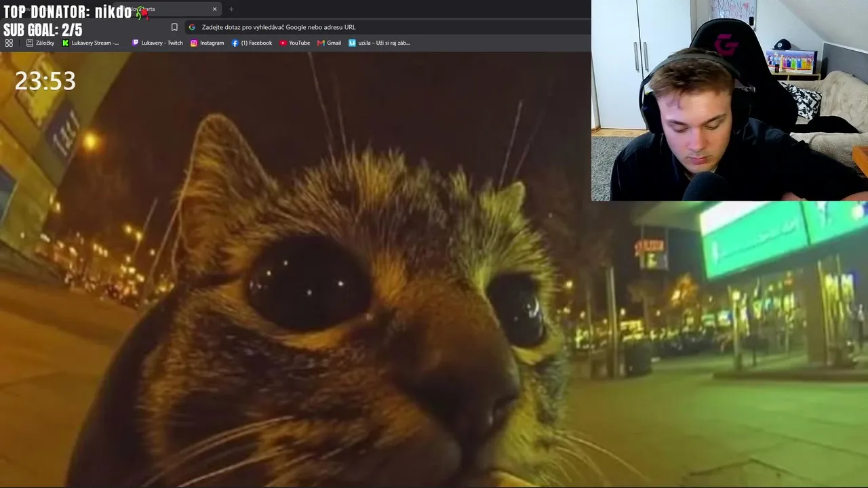Open the Instagram bookmark

(x=207, y=43)
